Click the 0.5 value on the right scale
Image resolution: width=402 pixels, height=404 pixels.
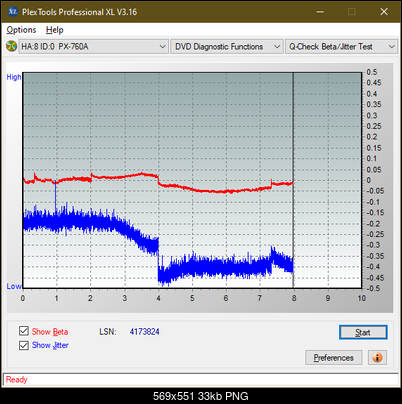372,72
